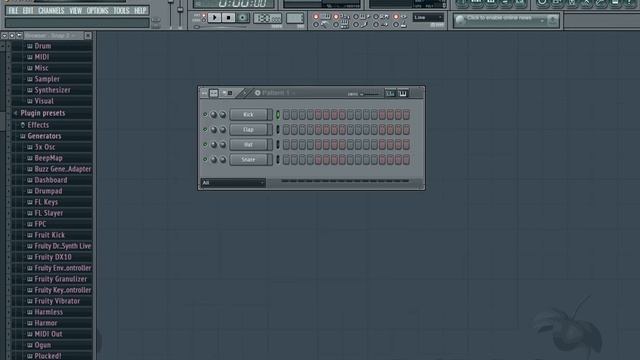Screen dimensions: 640x360
Task: Close the Browser panel
Action: coord(88,36)
